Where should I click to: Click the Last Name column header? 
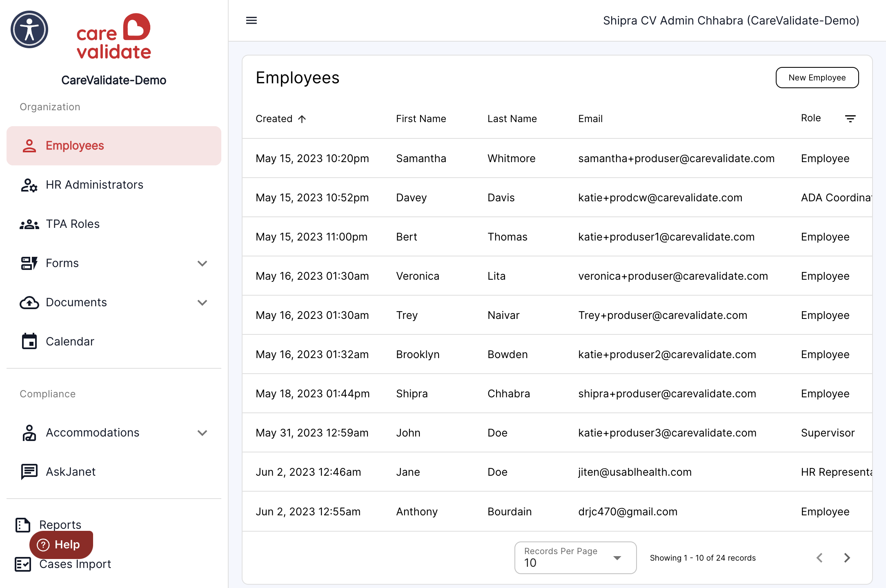point(512,119)
